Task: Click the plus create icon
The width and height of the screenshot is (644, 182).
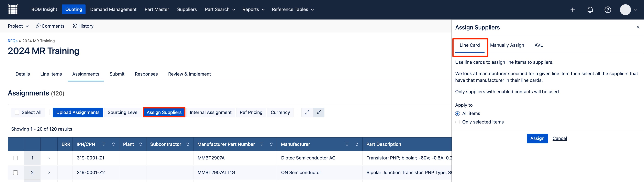Action: coord(573,10)
